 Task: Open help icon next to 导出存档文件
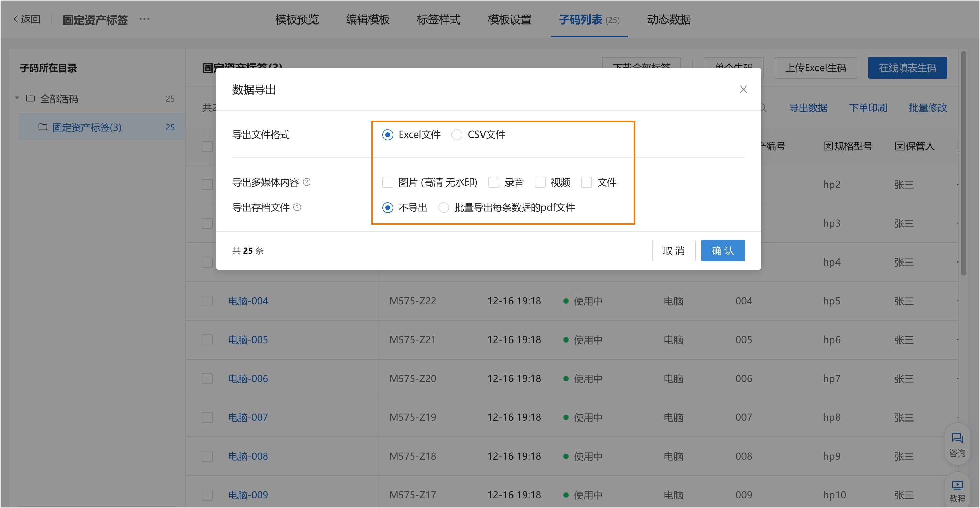(x=297, y=207)
